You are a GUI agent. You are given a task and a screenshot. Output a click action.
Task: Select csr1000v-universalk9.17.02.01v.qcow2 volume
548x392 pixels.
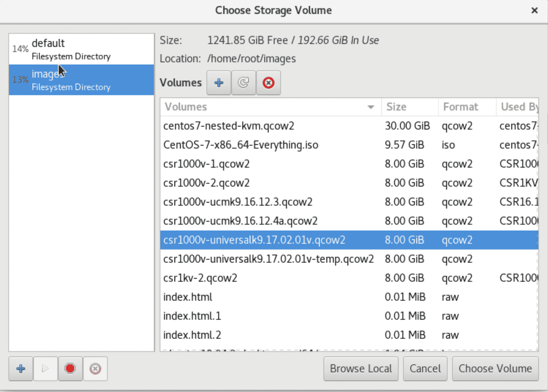pyautogui.click(x=349, y=240)
